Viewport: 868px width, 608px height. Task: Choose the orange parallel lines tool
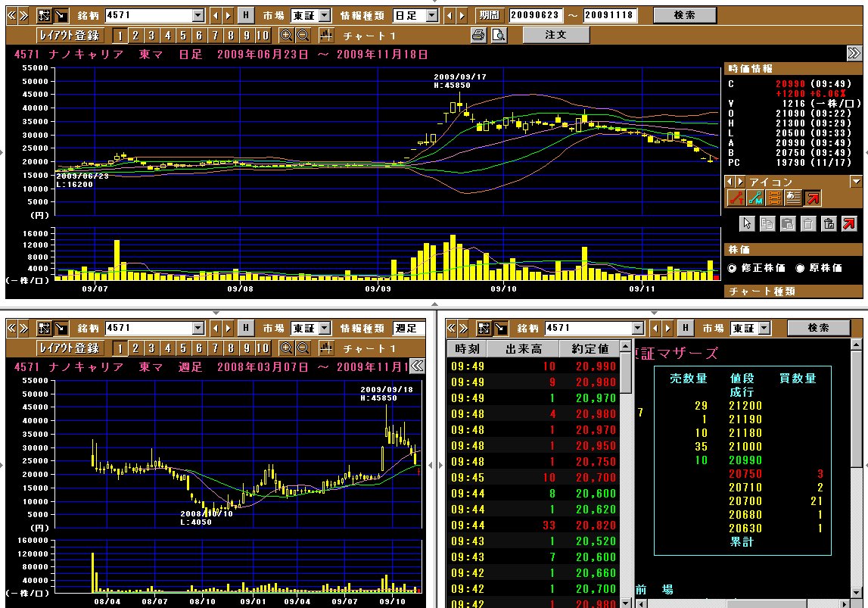tap(773, 198)
